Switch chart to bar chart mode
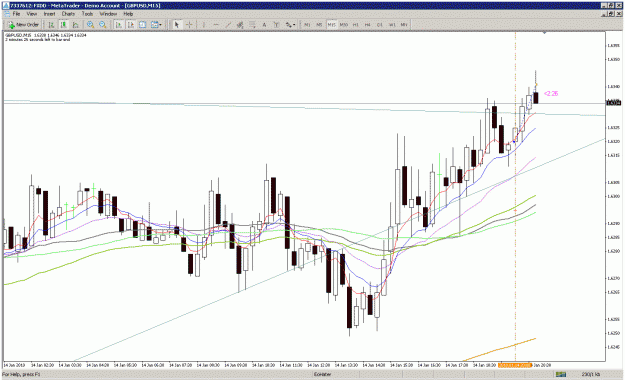Image resolution: width=625 pixels, height=380 pixels. tap(51, 25)
